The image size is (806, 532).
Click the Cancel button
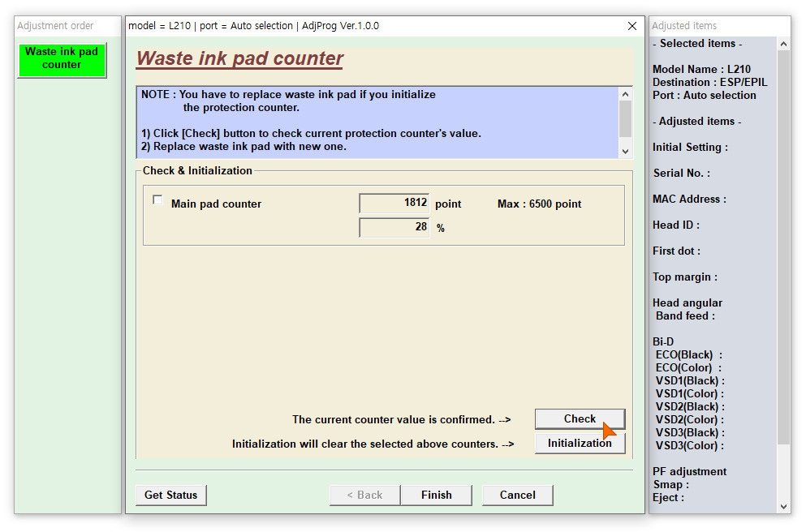coord(518,495)
